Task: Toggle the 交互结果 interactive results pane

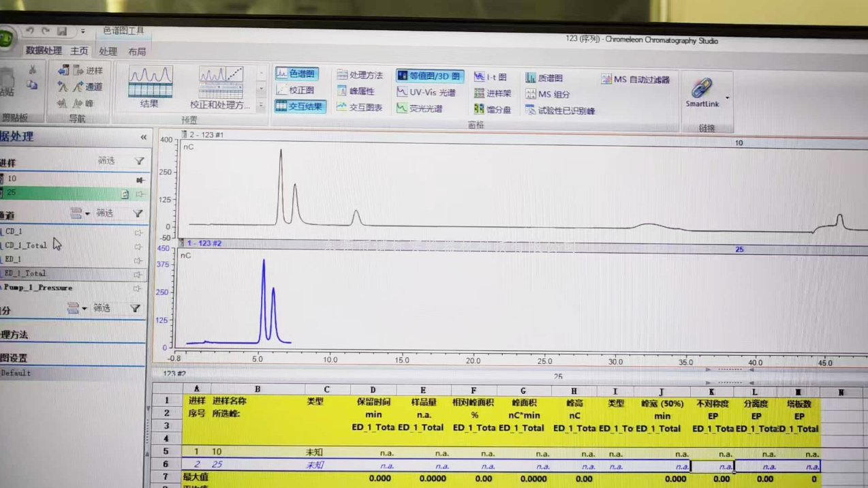Action: click(x=300, y=106)
